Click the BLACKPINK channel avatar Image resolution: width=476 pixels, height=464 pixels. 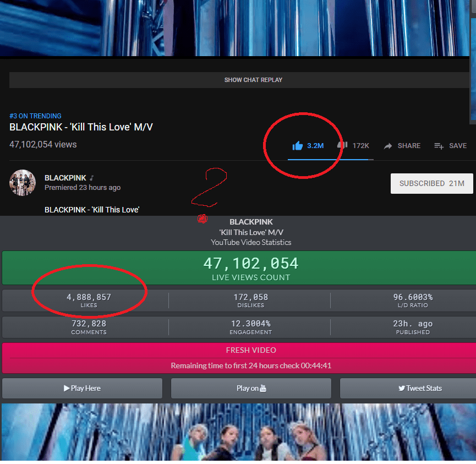[x=23, y=183]
